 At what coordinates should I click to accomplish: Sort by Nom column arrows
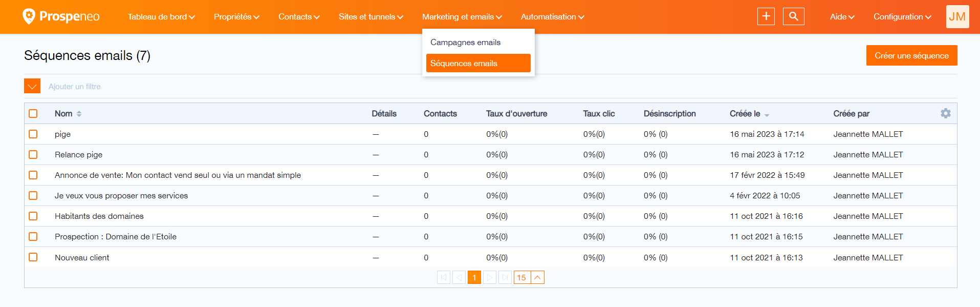tap(79, 114)
